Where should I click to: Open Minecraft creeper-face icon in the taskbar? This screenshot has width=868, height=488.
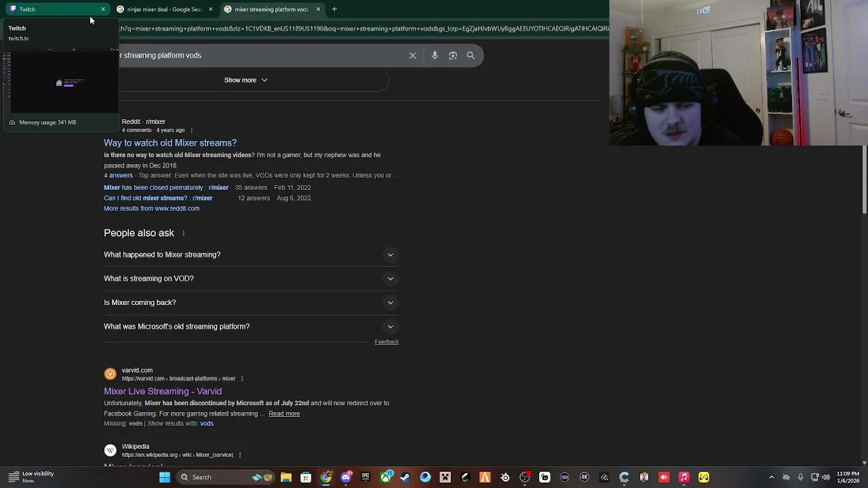445,477
